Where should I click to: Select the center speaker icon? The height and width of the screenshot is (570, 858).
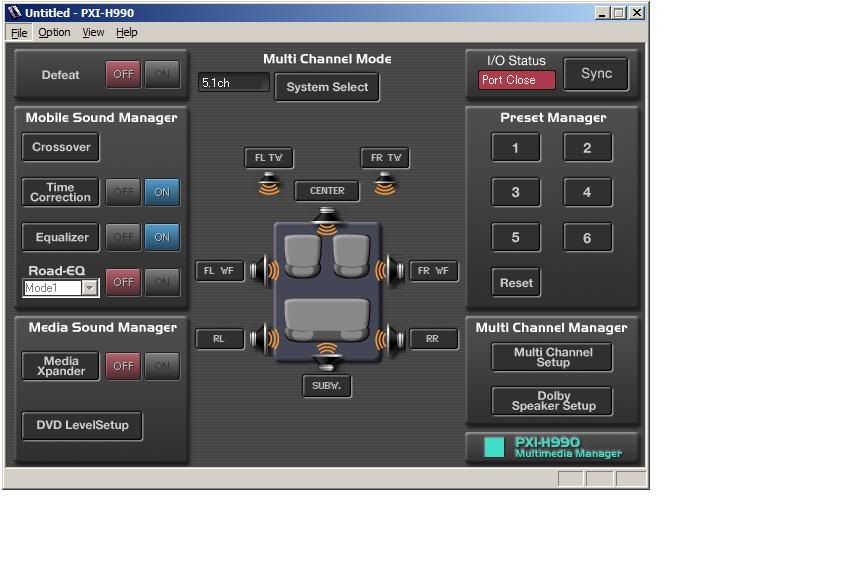point(327,221)
